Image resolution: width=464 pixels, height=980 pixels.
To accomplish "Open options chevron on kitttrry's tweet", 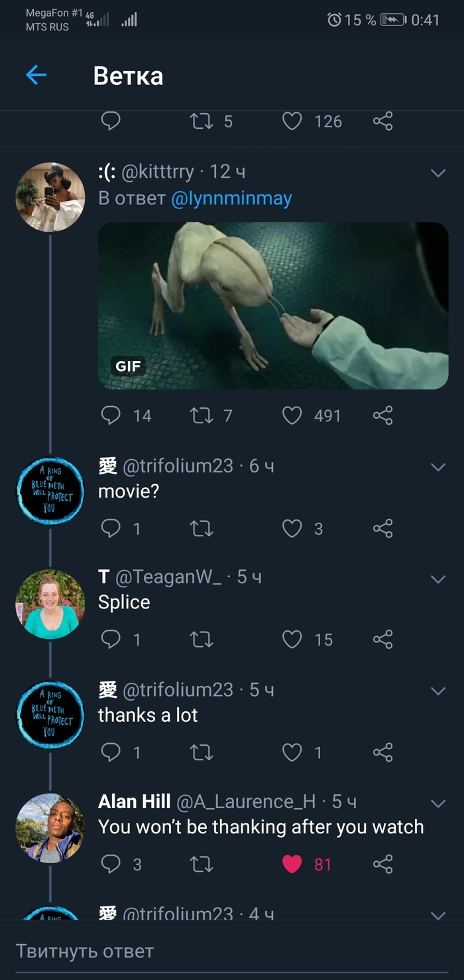I will pyautogui.click(x=438, y=173).
